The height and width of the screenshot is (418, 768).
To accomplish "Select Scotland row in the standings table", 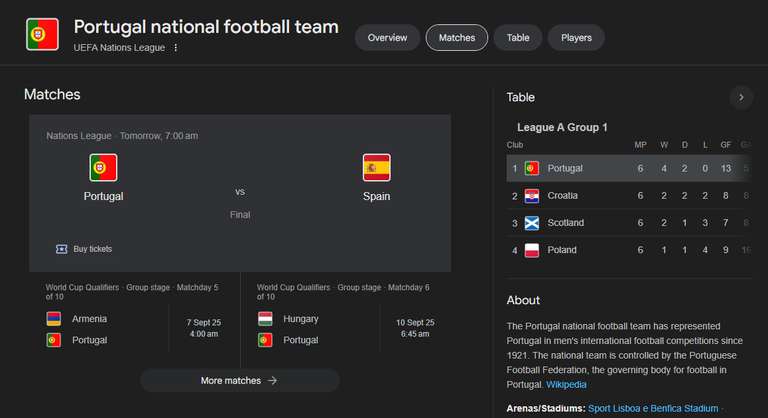I will click(x=629, y=223).
